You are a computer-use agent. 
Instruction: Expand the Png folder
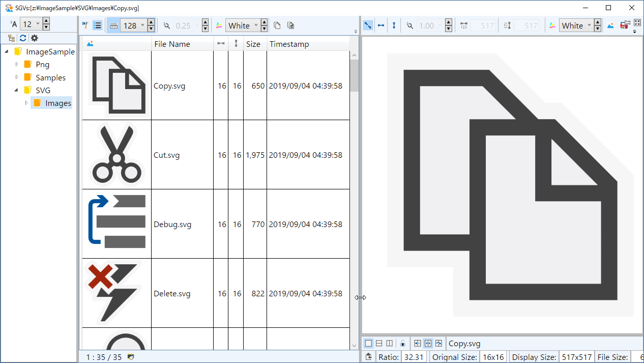pyautogui.click(x=17, y=64)
